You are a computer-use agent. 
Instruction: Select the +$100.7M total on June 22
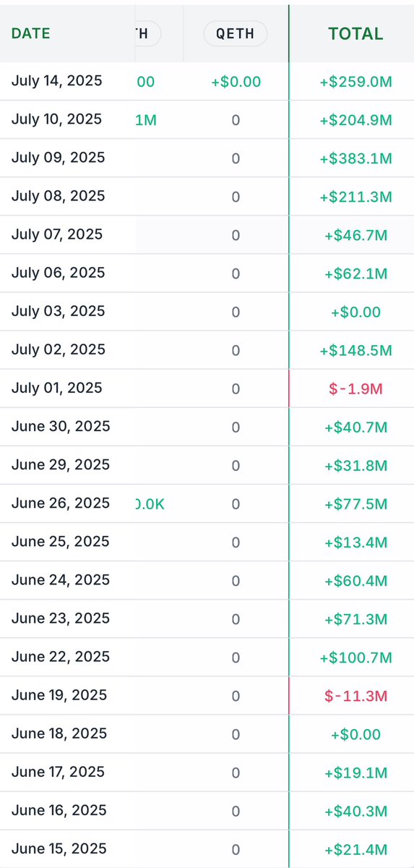coord(355,658)
